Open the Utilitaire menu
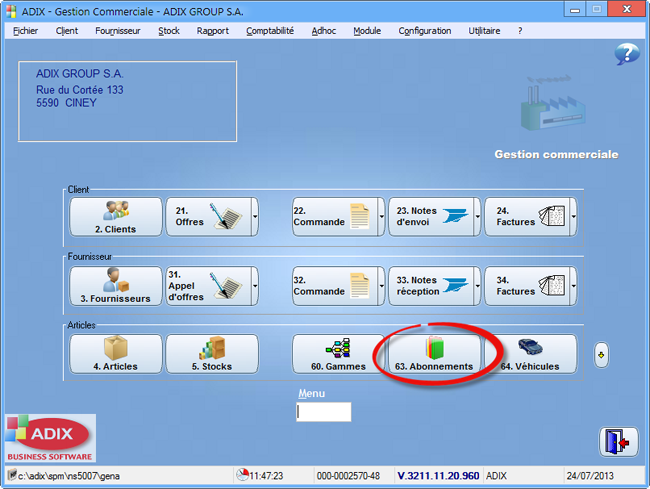650x489 pixels. pos(484,31)
